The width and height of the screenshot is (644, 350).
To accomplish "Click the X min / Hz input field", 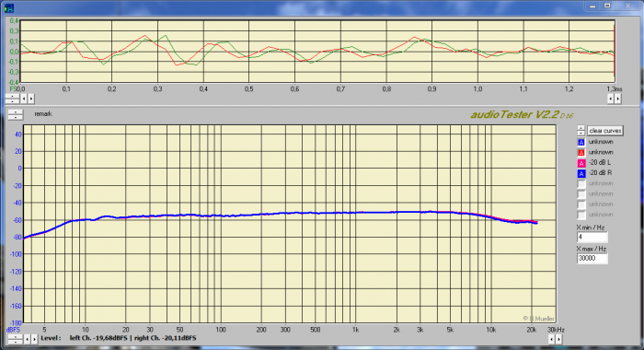I will pyautogui.click(x=592, y=237).
